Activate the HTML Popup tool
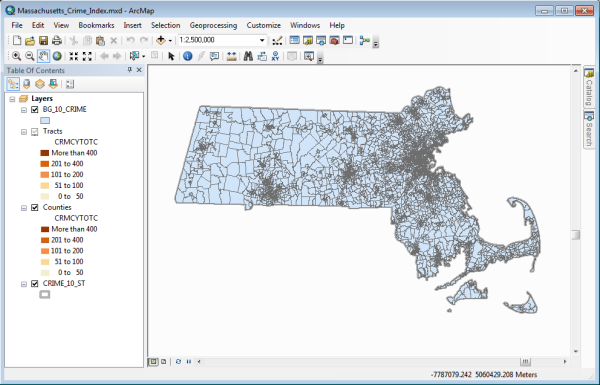Image resolution: width=600 pixels, height=385 pixels. pyautogui.click(x=214, y=56)
